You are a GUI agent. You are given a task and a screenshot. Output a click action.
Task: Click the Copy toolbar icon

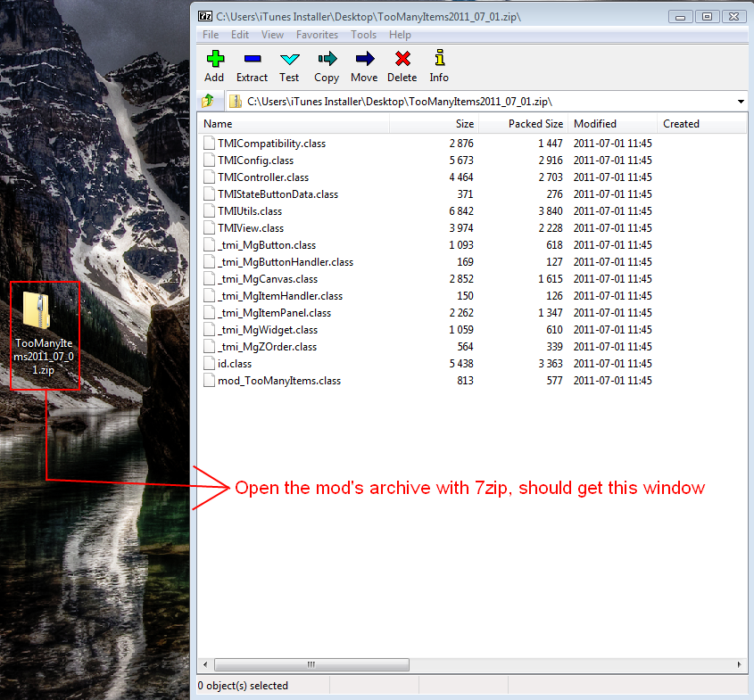point(327,59)
